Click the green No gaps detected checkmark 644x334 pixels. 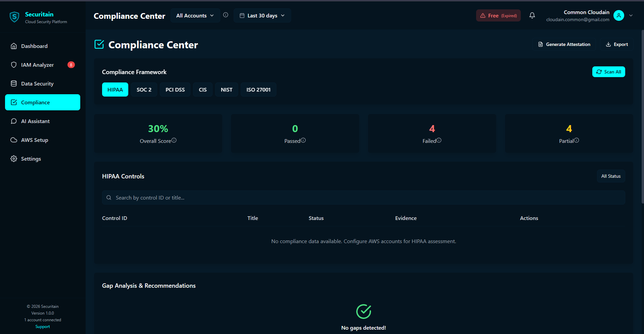363,312
